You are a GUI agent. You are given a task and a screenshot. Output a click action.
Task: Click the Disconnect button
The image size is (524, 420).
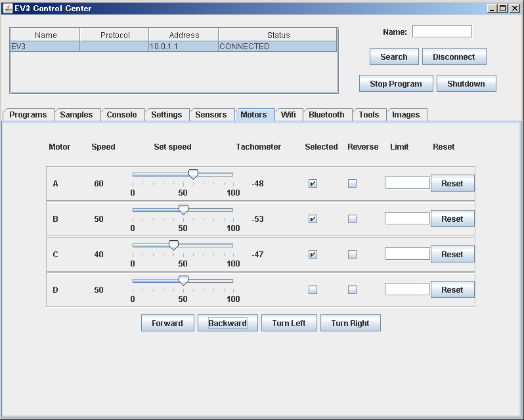[454, 56]
